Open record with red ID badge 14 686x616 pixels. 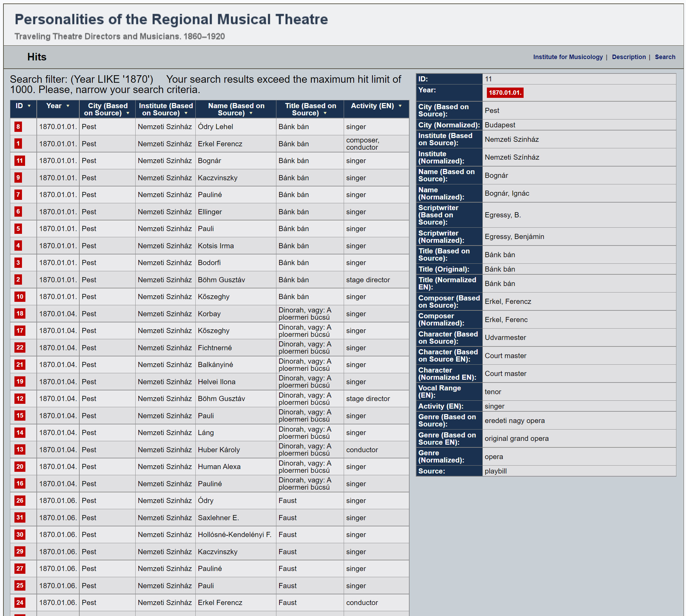coord(20,433)
